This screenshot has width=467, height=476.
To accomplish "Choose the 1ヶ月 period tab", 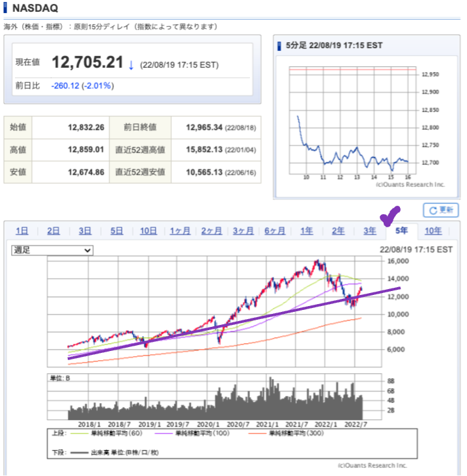I will point(180,231).
